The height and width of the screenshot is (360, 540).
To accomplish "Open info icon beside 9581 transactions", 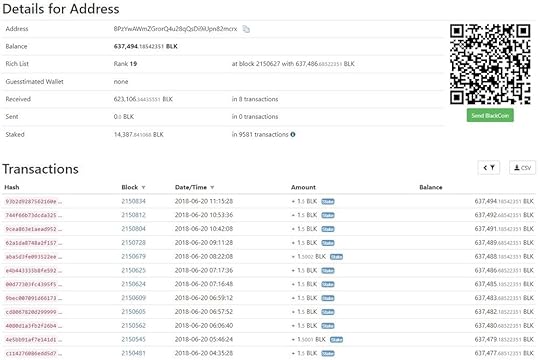I will (293, 134).
